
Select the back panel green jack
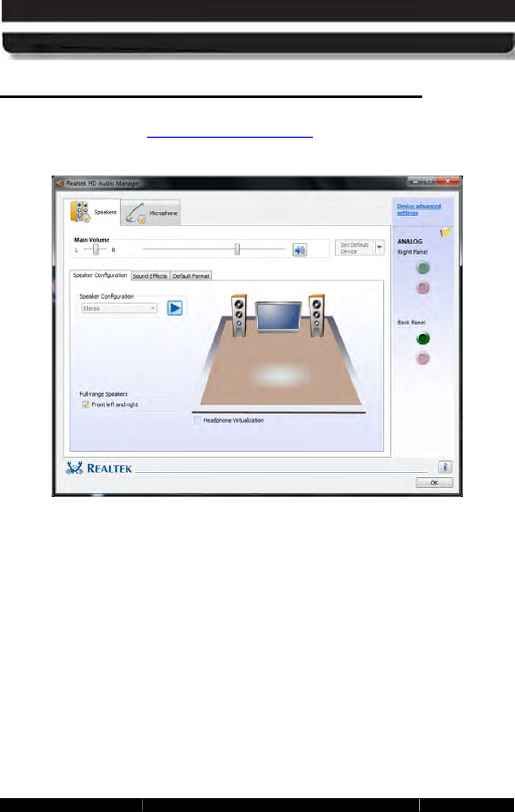(422, 339)
